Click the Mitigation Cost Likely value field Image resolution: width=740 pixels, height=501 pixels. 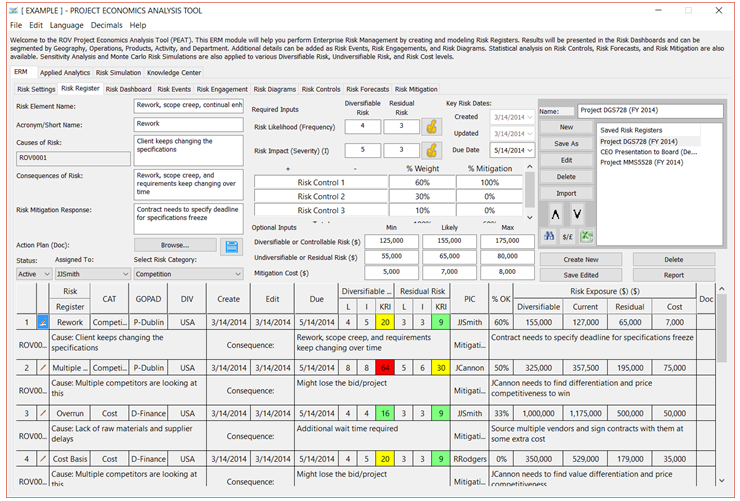pyautogui.click(x=449, y=272)
